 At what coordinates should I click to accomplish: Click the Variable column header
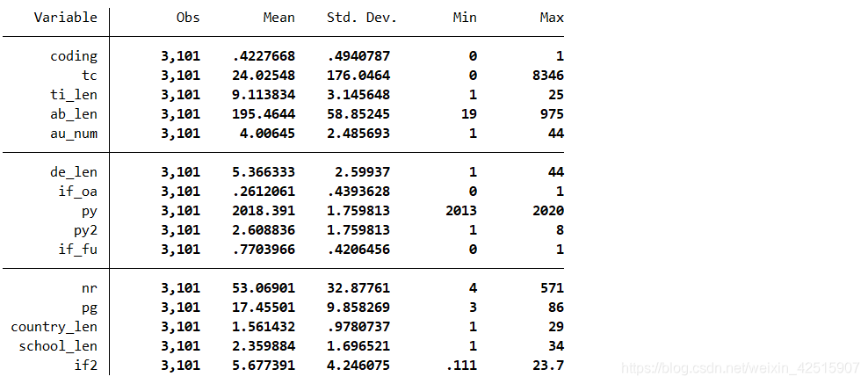(65, 18)
